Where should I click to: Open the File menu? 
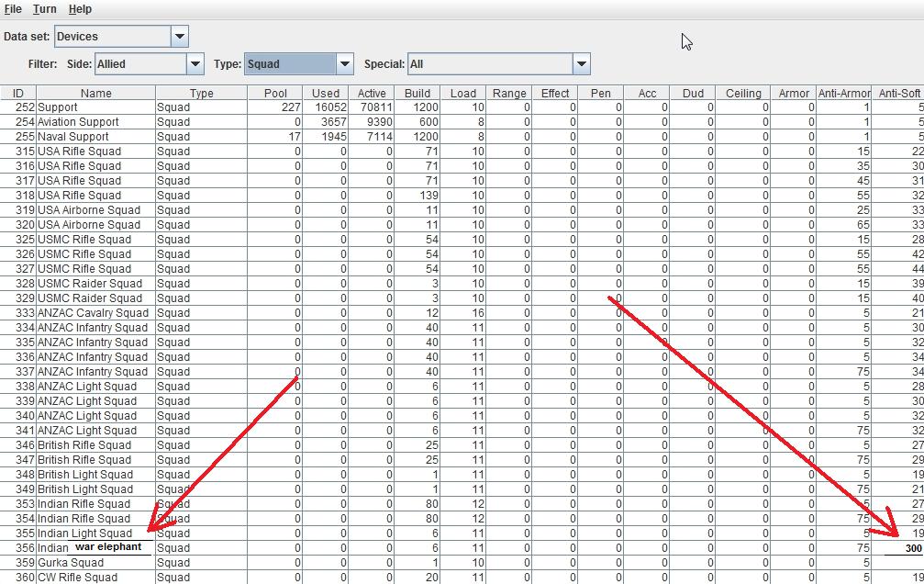click(x=13, y=9)
